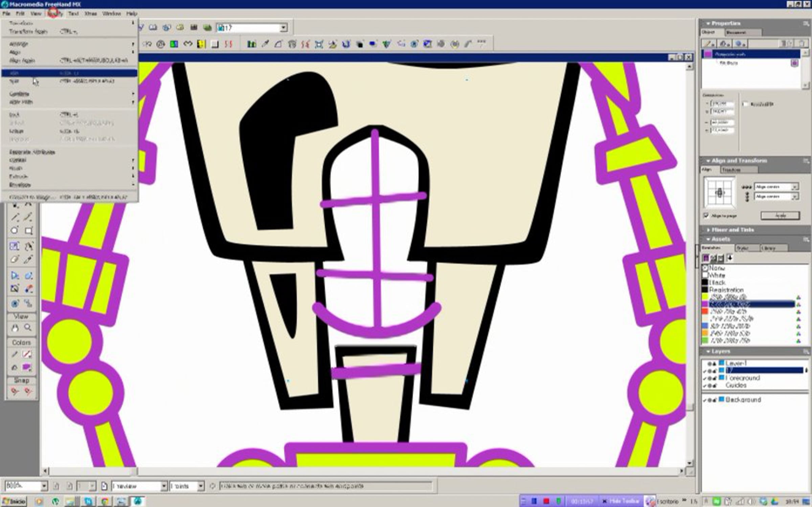Select the Zoom magnifier tool
The image size is (812, 507).
28,328
